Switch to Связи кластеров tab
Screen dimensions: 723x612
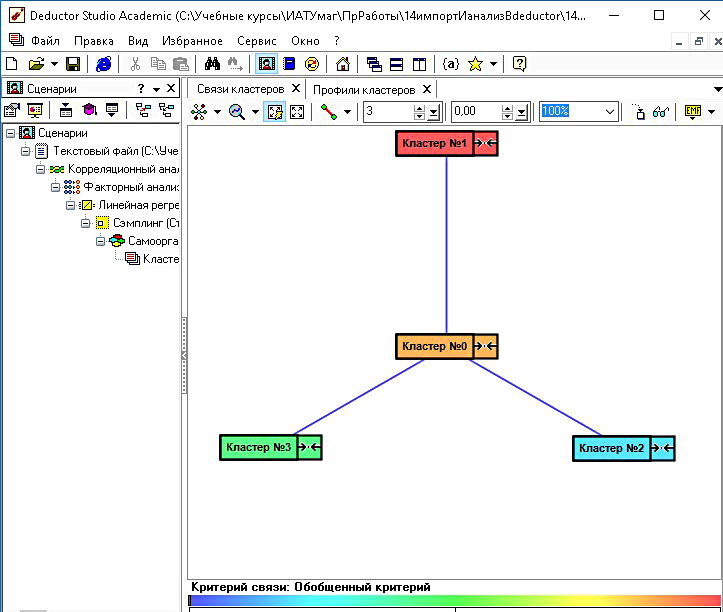(240, 89)
